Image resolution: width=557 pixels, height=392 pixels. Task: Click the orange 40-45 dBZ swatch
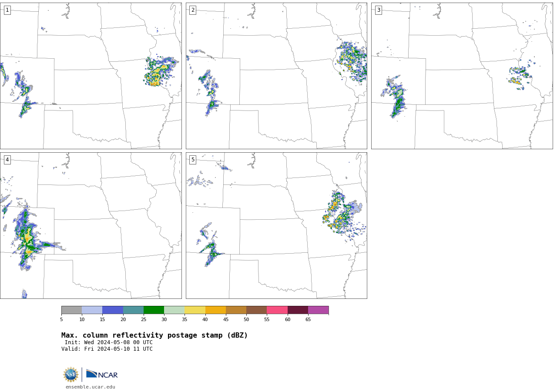[x=215, y=310]
